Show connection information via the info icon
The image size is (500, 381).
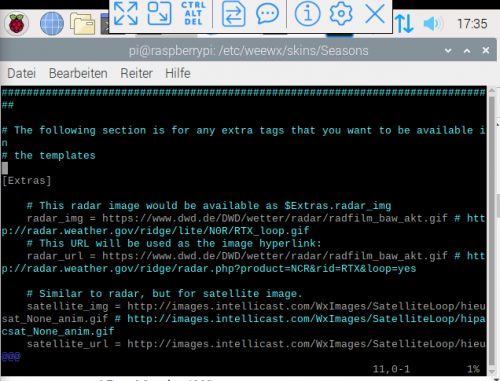point(307,14)
